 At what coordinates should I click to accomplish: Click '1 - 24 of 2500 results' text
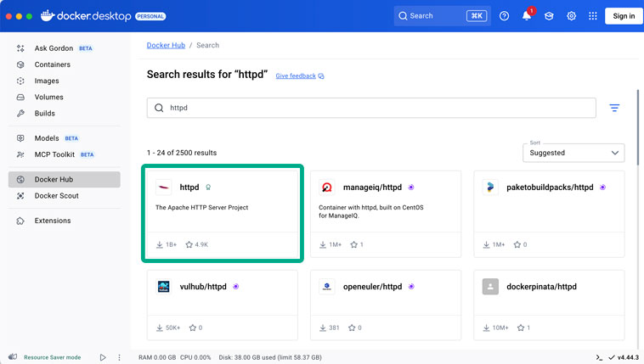pyautogui.click(x=182, y=153)
